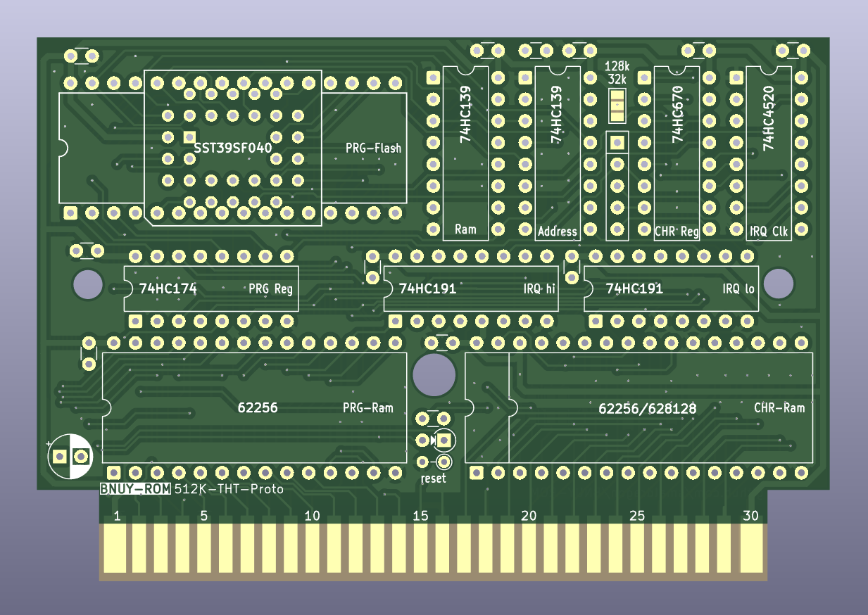Click the SST39SF040 chip label
This screenshot has width=868, height=615.
[x=232, y=148]
